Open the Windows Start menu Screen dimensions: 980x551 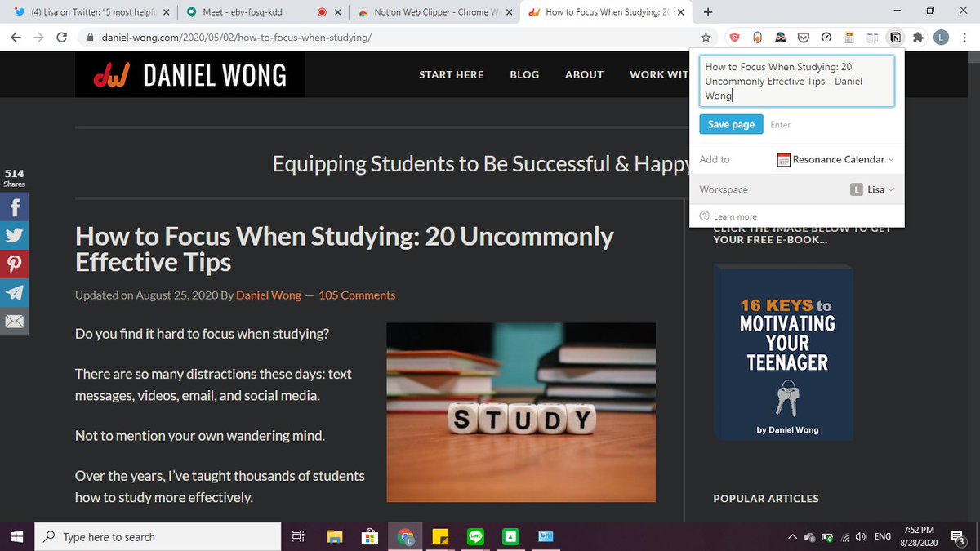pos(17,537)
